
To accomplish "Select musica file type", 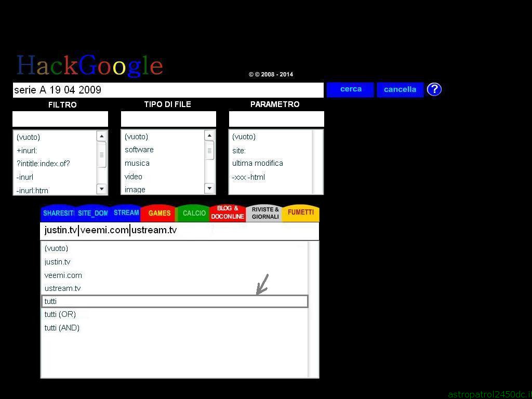I will point(137,163).
